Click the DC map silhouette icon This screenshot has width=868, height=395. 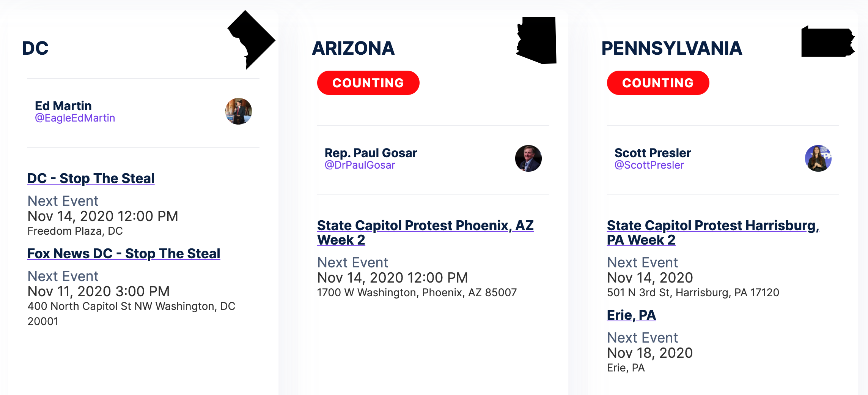point(251,40)
